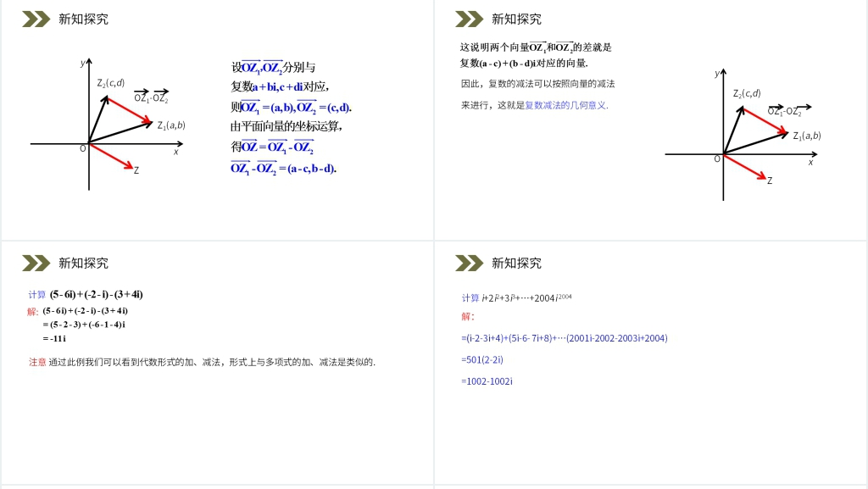
Task: Click the 新知探究 title above 计算 (5-6i)+(-2-i)-(3+4i)
Action: click(x=84, y=264)
